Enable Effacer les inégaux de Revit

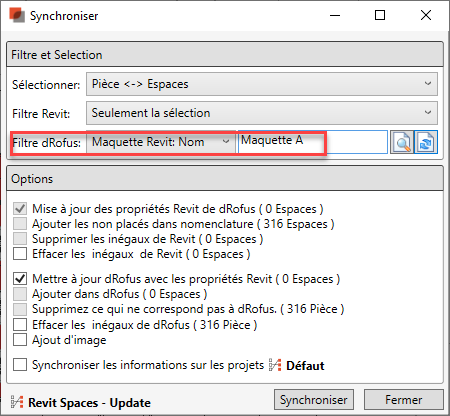point(20,254)
